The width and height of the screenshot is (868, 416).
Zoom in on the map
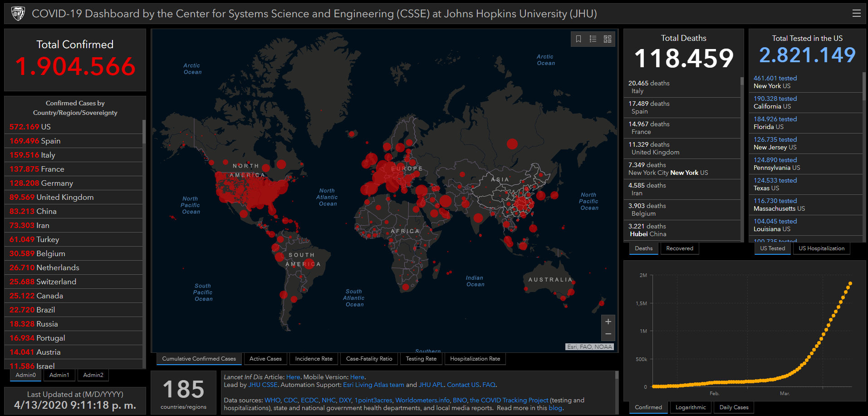pyautogui.click(x=608, y=322)
